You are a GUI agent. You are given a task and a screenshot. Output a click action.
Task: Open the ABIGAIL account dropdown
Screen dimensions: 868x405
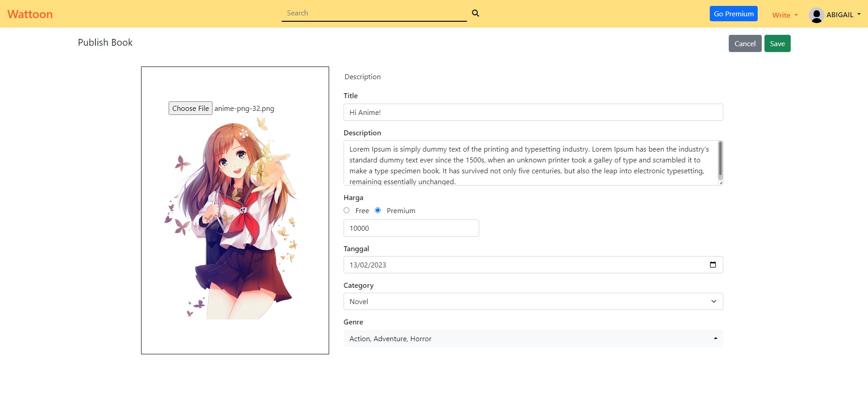[x=843, y=14]
